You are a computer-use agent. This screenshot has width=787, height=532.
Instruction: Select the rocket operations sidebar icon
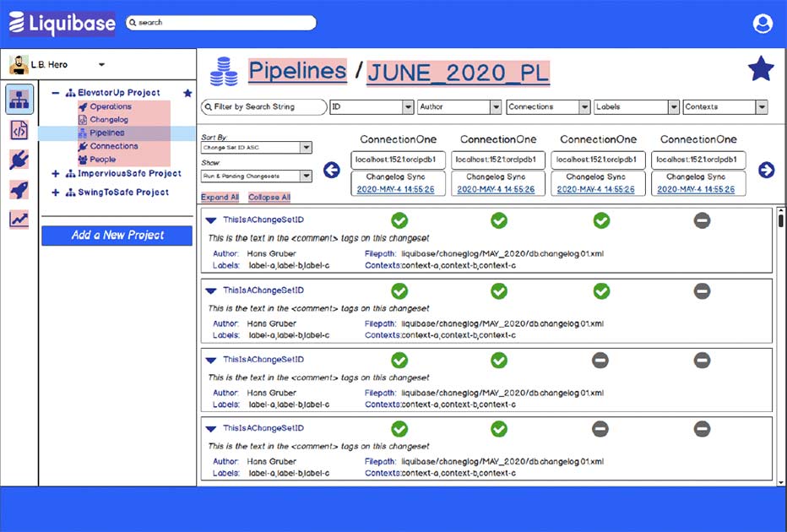click(19, 190)
